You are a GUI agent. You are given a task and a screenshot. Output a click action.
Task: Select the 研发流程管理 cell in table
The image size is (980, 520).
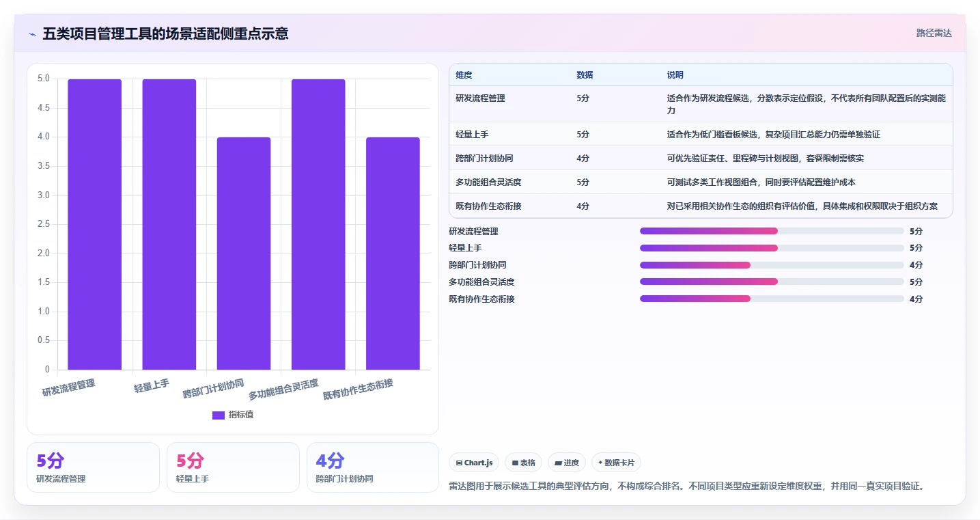(481, 98)
